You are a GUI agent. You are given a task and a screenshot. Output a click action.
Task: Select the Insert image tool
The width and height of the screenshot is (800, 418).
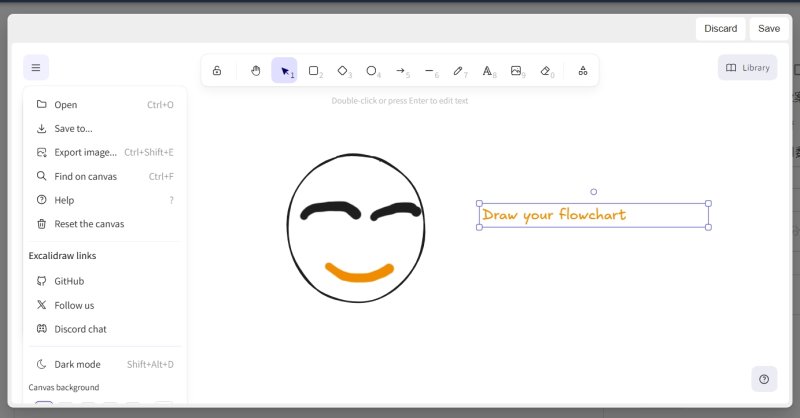coord(516,71)
